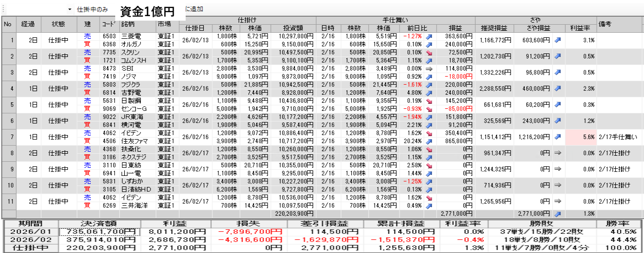
Task: Click the blue arrow beside the 2,771,000円 spread total
Action: click(x=557, y=214)
